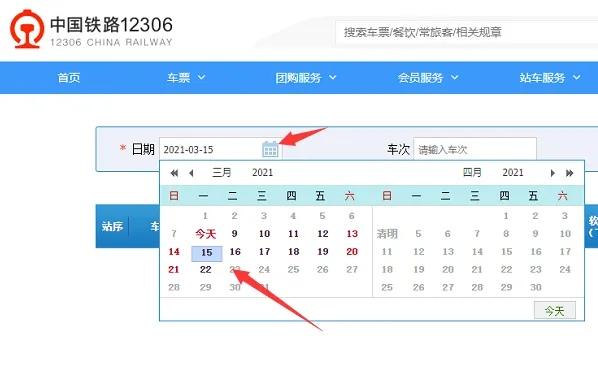Click the China Railway 12306 logo
The image size is (598, 372).
point(92,29)
